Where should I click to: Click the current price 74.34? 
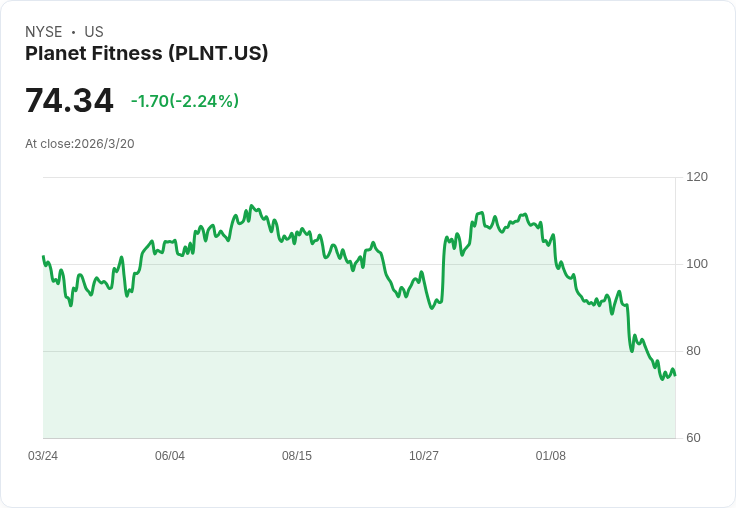point(69,101)
